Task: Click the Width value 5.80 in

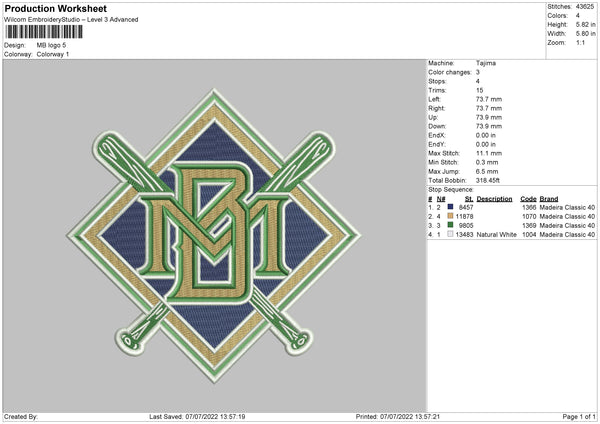Action: point(586,34)
